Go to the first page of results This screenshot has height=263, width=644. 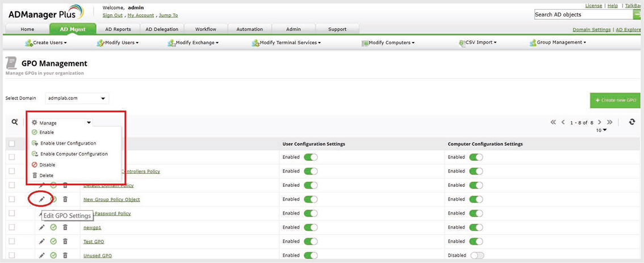(553, 122)
